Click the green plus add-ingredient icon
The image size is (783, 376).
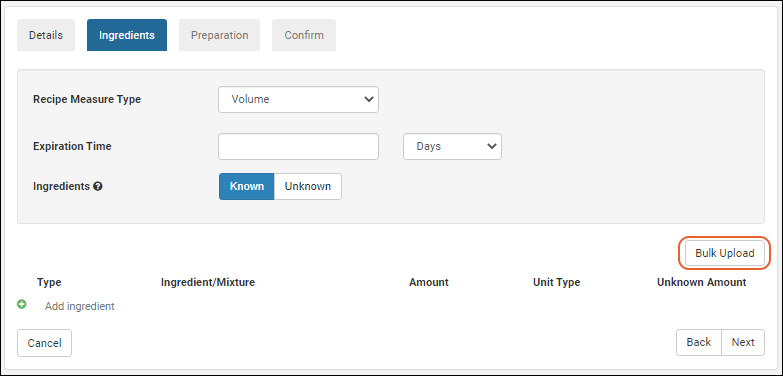[21, 304]
